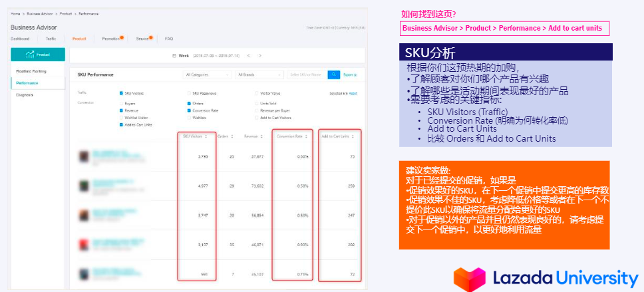Switch to the Traffic tab
Image resolution: width=644 pixels, height=292 pixels.
point(51,39)
